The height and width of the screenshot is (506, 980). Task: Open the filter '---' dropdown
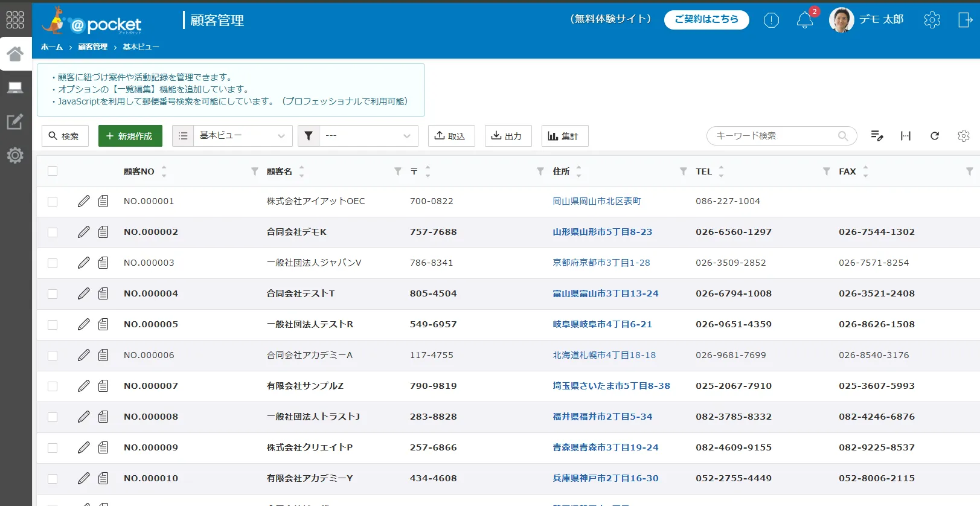point(368,136)
